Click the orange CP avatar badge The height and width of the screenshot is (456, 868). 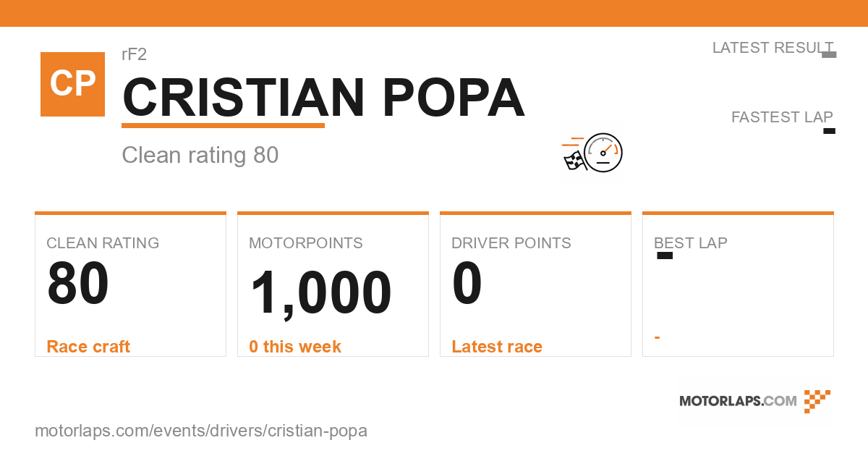pyautogui.click(x=72, y=84)
